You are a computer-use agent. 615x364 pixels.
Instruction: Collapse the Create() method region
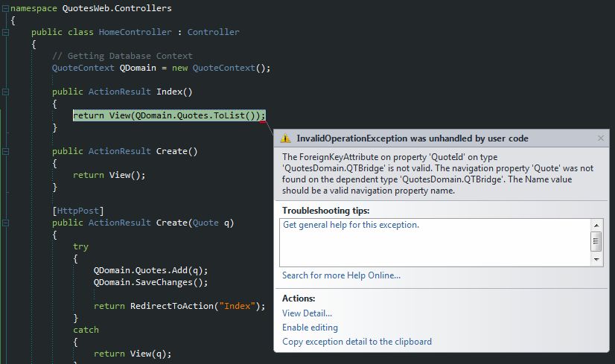tap(5, 151)
